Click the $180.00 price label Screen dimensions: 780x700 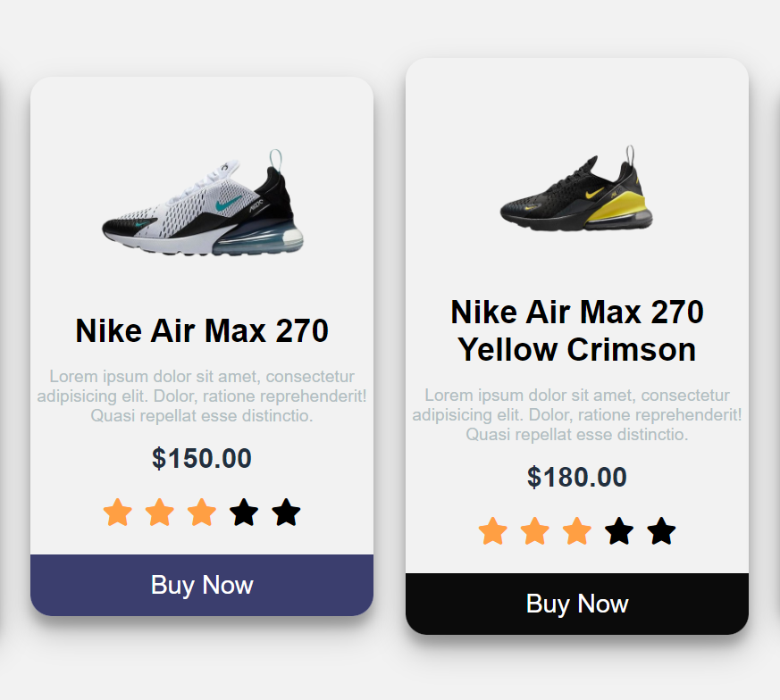[x=577, y=477]
